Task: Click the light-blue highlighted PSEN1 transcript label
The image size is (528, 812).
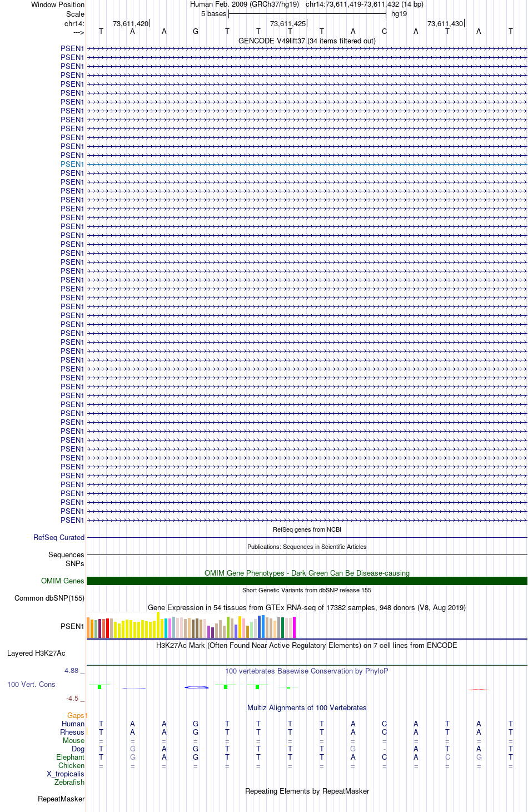Action: pyautogui.click(x=72, y=164)
